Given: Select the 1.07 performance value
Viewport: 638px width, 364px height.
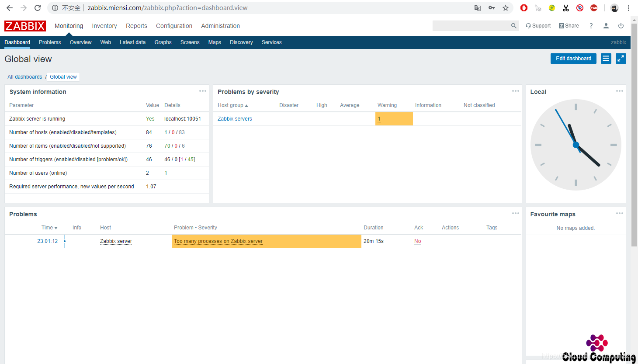Looking at the screenshot, I should coord(151,187).
